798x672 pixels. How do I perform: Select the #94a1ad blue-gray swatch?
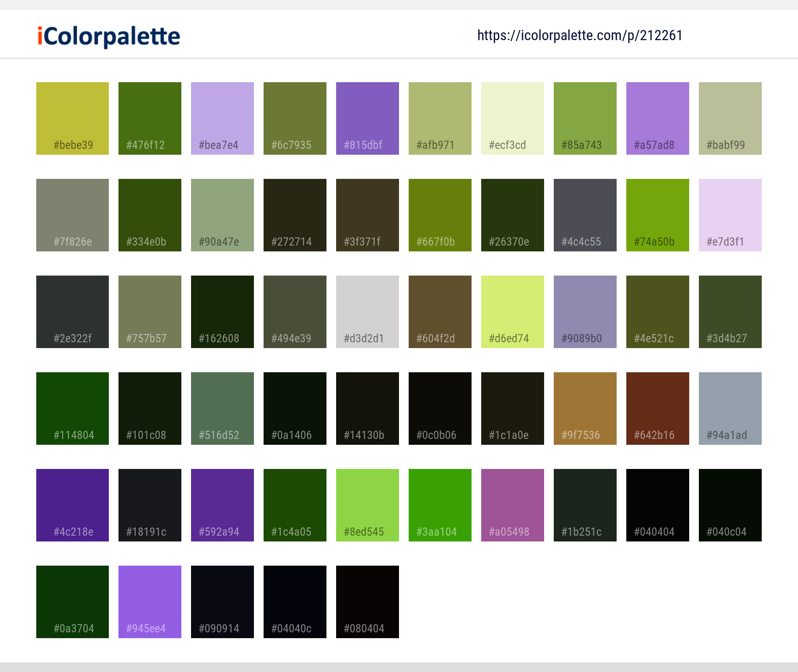(730, 408)
